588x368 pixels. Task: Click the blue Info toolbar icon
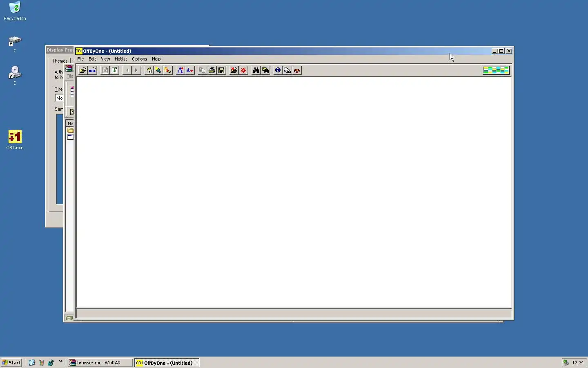(278, 70)
